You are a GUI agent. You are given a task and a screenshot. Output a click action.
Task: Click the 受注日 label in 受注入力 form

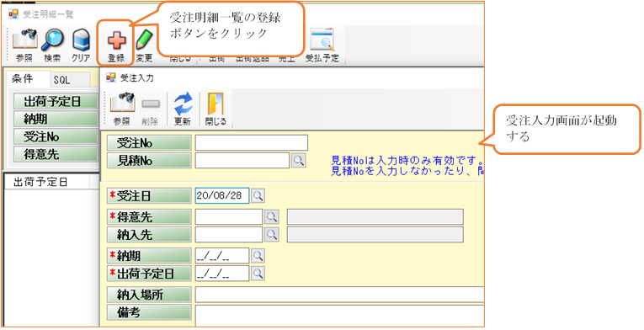(x=149, y=196)
